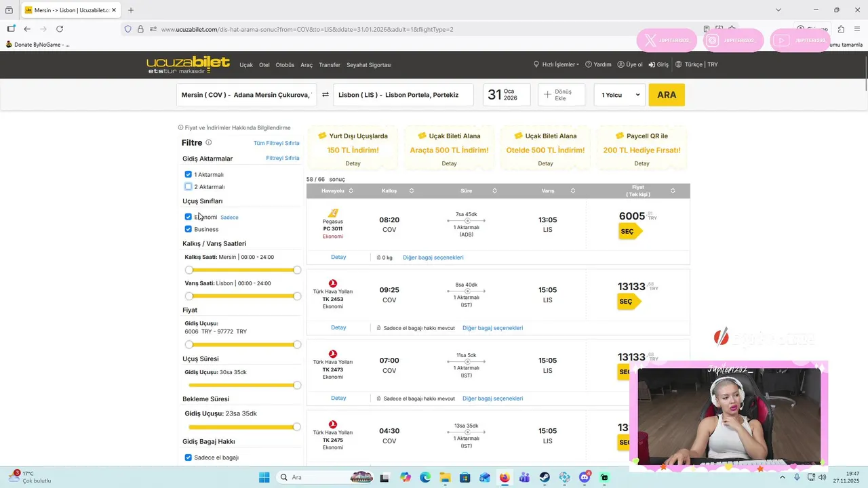Open Detay of 150 TL İndirim promo
The image size is (868, 488).
[353, 163]
